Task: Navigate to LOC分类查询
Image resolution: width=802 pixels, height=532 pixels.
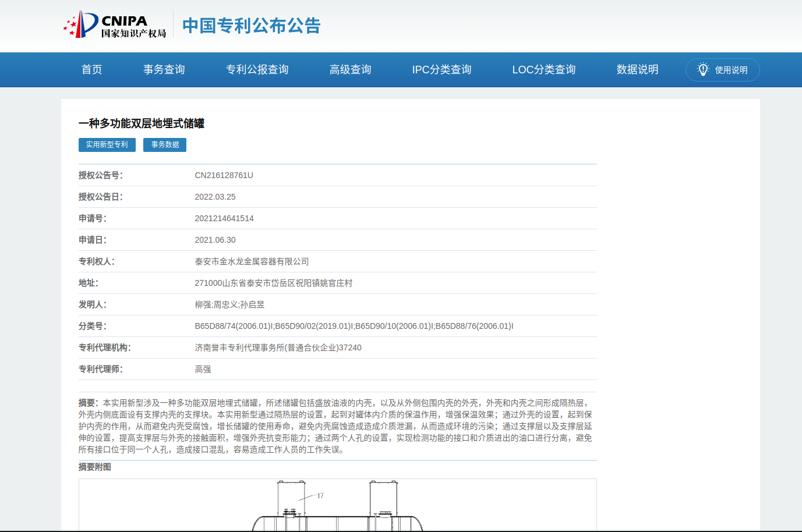Action: [x=544, y=70]
